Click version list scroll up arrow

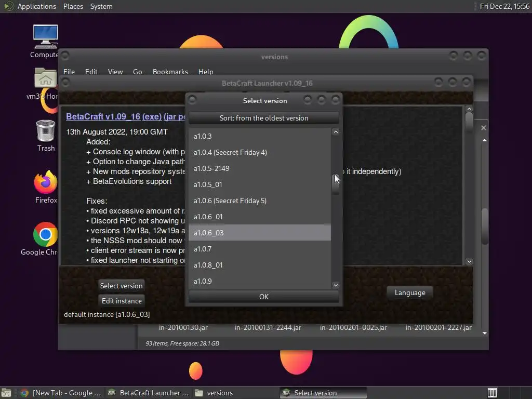tap(336, 132)
